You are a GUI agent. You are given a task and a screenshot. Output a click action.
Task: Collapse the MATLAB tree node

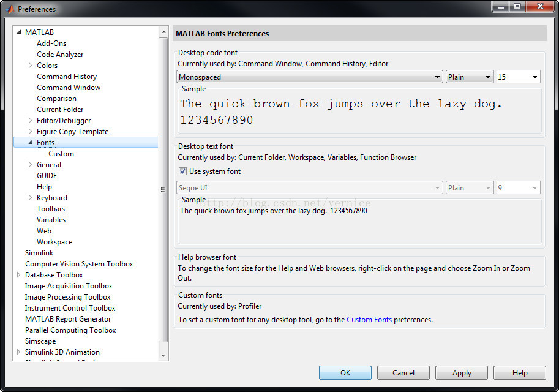coord(19,32)
